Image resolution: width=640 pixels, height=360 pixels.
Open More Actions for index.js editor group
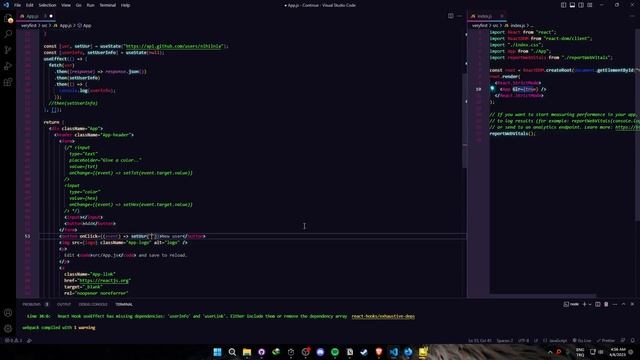point(633,16)
